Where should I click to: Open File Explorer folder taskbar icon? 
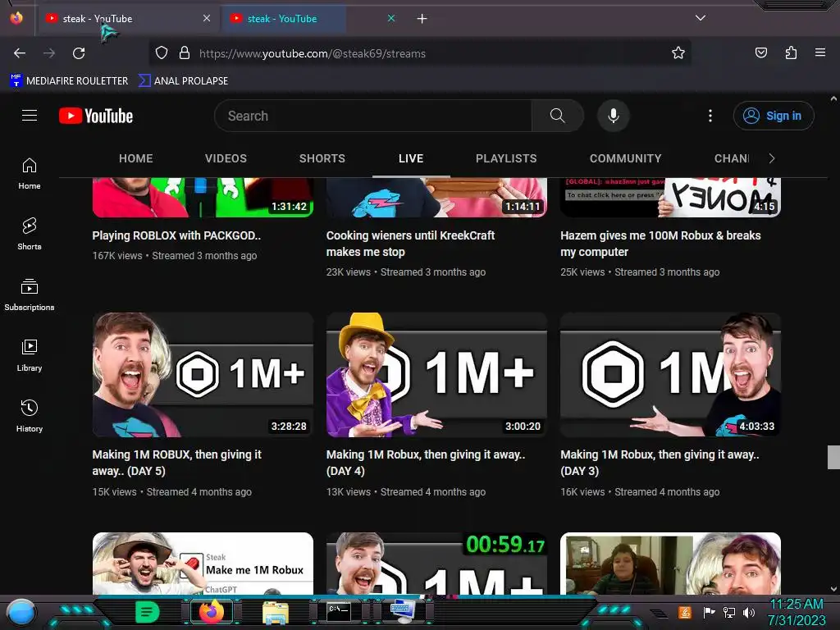(x=276, y=612)
